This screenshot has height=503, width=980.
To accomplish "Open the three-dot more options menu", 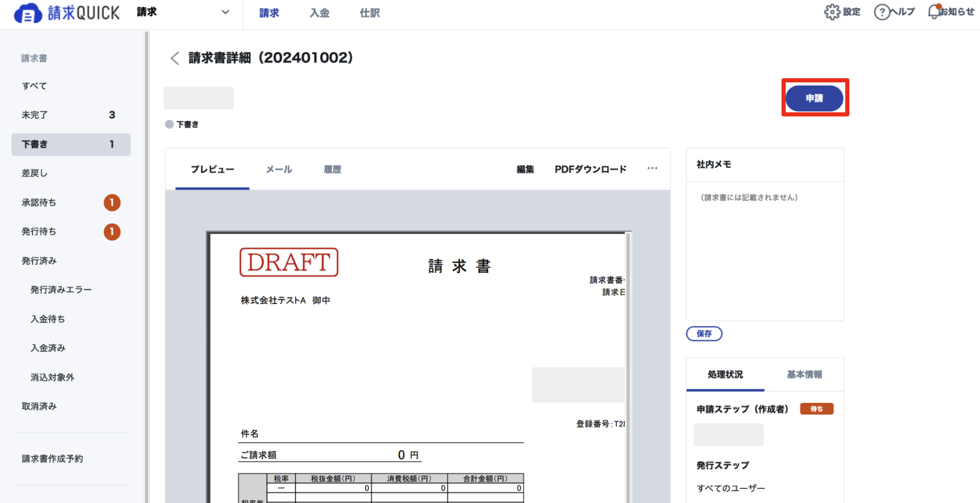I will pyautogui.click(x=652, y=168).
